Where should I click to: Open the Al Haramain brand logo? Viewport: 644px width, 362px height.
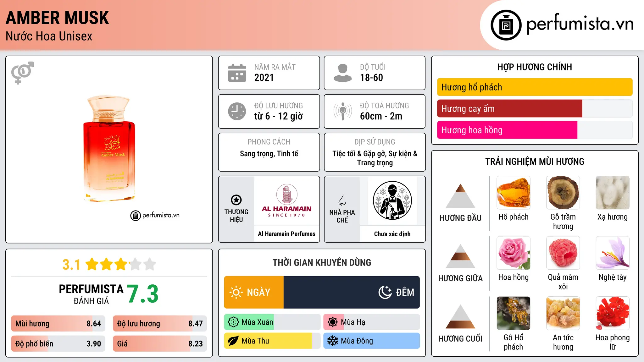pyautogui.click(x=286, y=200)
